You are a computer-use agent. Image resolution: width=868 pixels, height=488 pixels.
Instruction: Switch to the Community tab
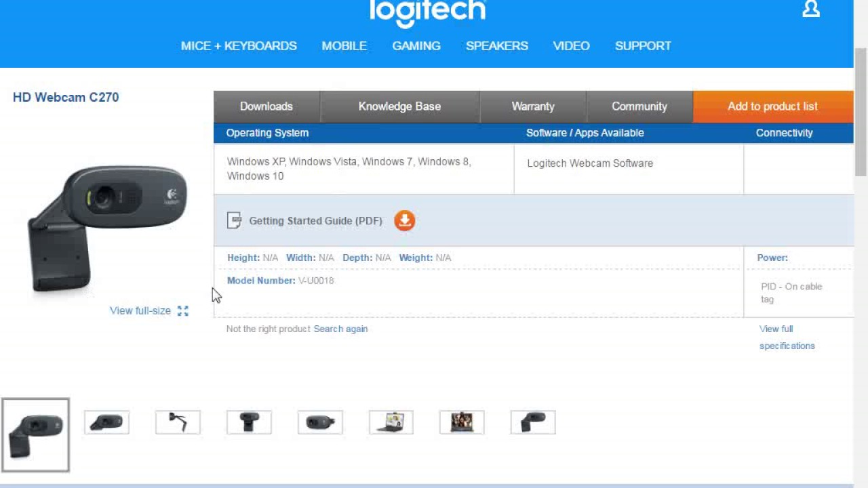(639, 106)
